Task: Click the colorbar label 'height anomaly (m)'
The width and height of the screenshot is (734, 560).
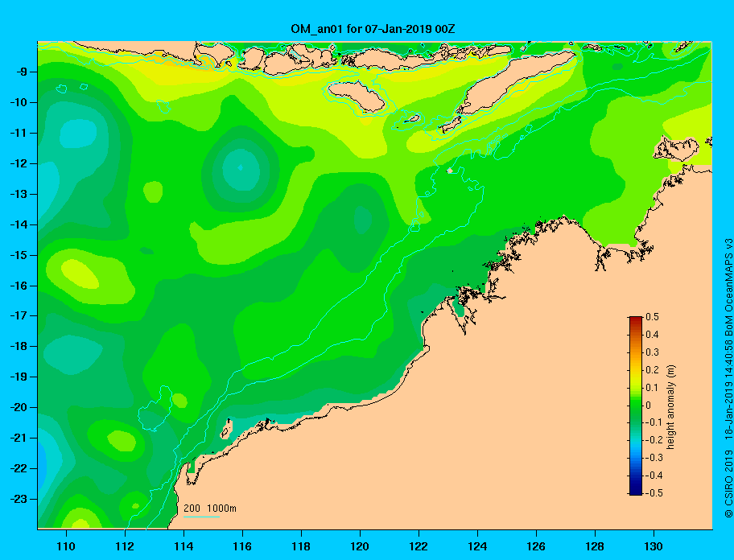Action: point(670,406)
